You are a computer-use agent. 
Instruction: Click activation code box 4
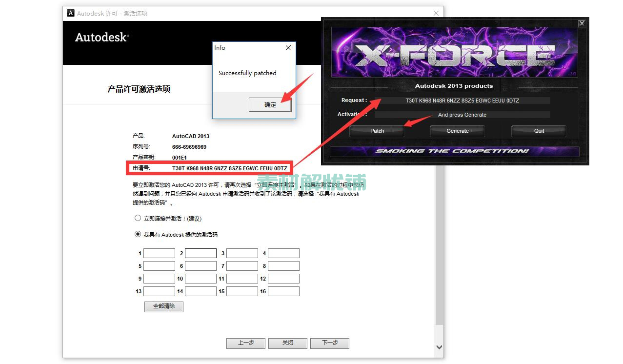coord(283,253)
